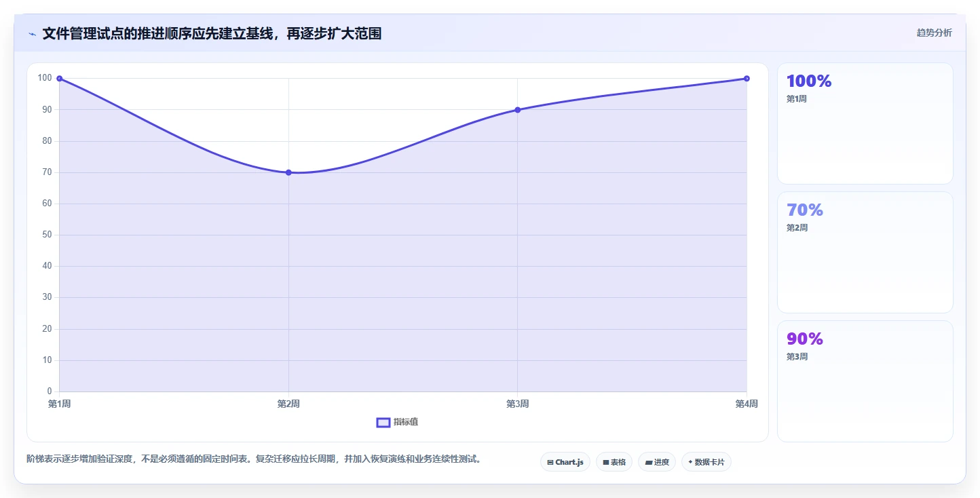Viewport: 980px width, 498px height.
Task: Click the y-axis label 50
Action: point(47,235)
